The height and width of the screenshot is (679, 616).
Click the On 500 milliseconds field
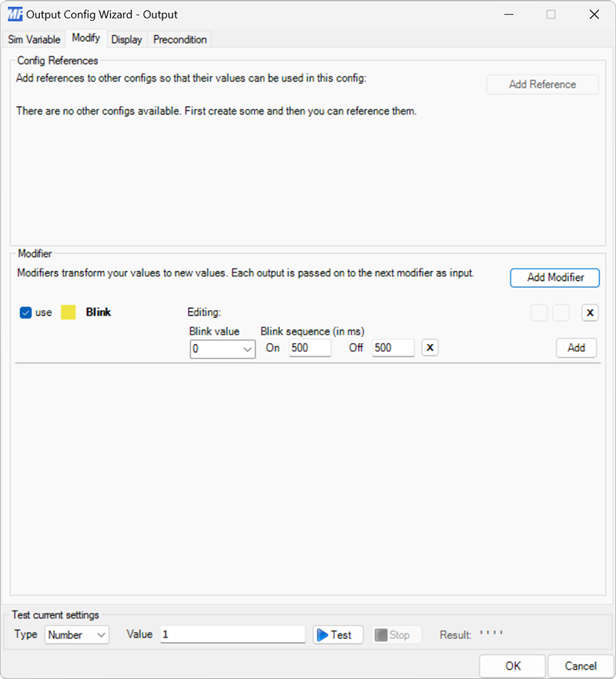pyautogui.click(x=310, y=347)
